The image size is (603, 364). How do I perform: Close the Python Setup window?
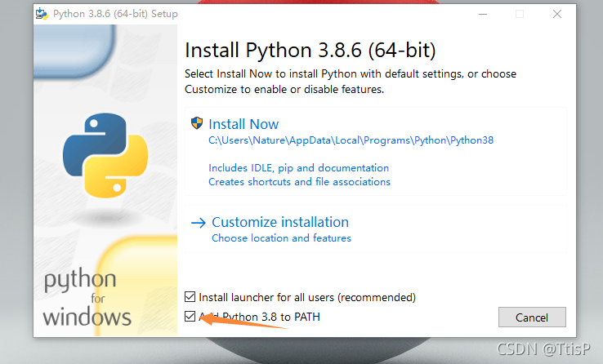[x=557, y=14]
